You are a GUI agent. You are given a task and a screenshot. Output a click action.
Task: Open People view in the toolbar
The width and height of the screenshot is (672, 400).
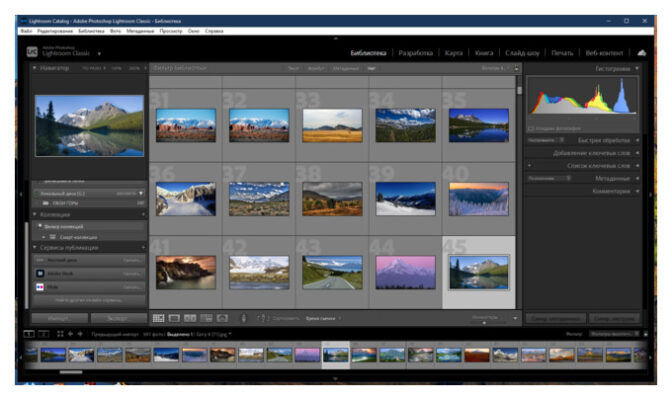[222, 318]
